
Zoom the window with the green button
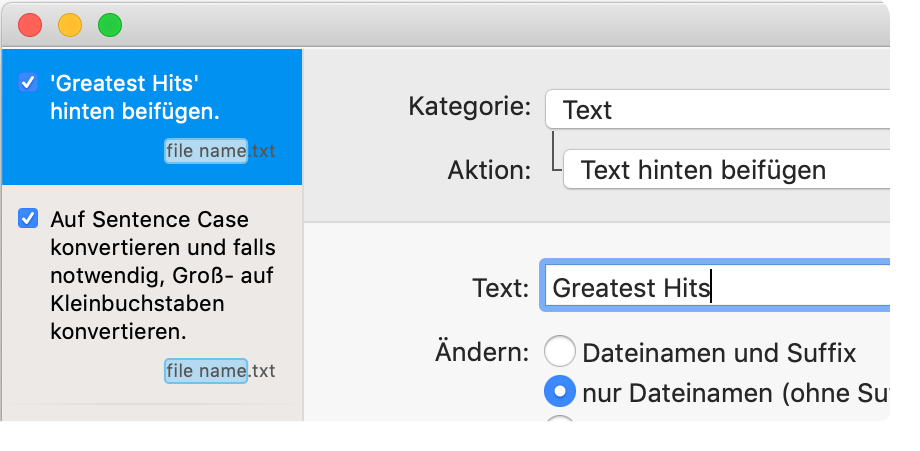pyautogui.click(x=110, y=25)
